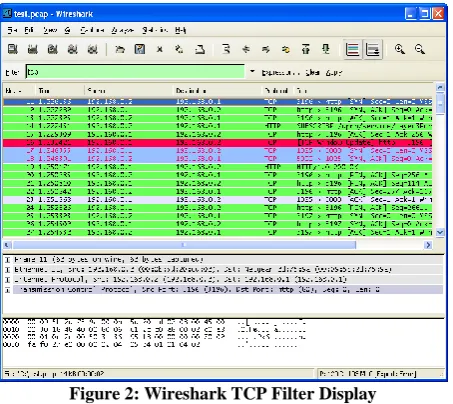Click inside the green display filter field

click(135, 72)
